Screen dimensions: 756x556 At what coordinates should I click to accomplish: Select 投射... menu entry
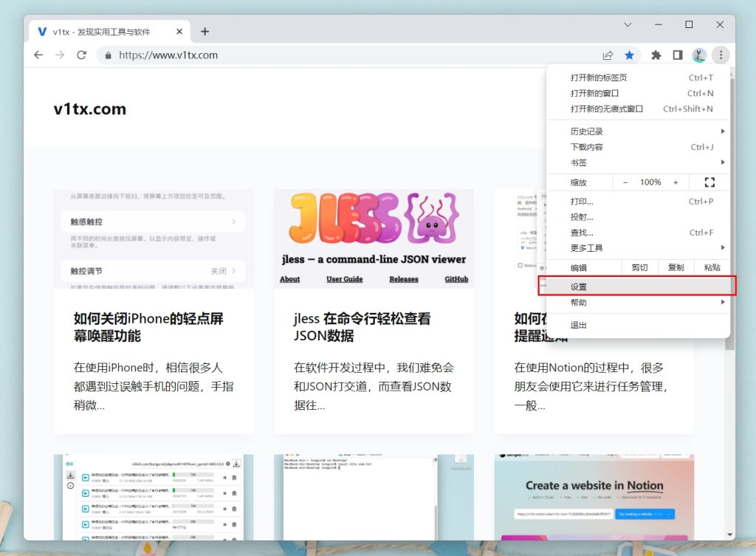tap(638, 217)
